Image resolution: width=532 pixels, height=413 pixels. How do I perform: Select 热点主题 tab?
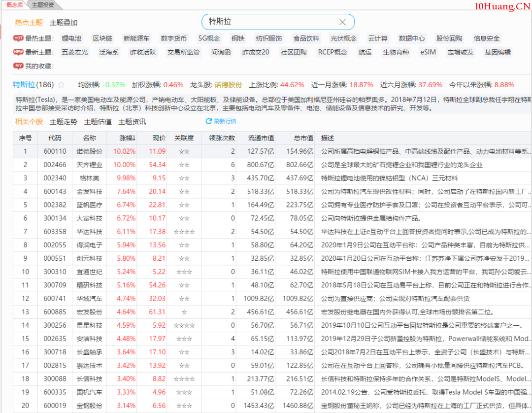click(x=29, y=23)
